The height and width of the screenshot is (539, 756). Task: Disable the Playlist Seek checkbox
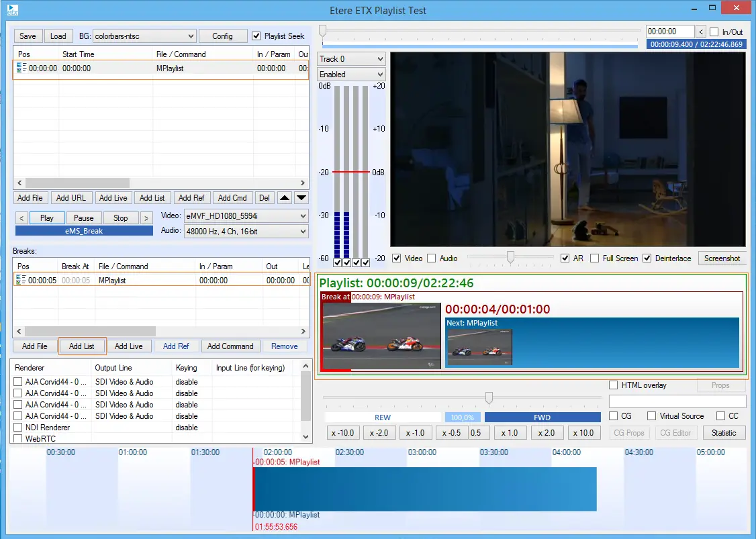(x=256, y=36)
